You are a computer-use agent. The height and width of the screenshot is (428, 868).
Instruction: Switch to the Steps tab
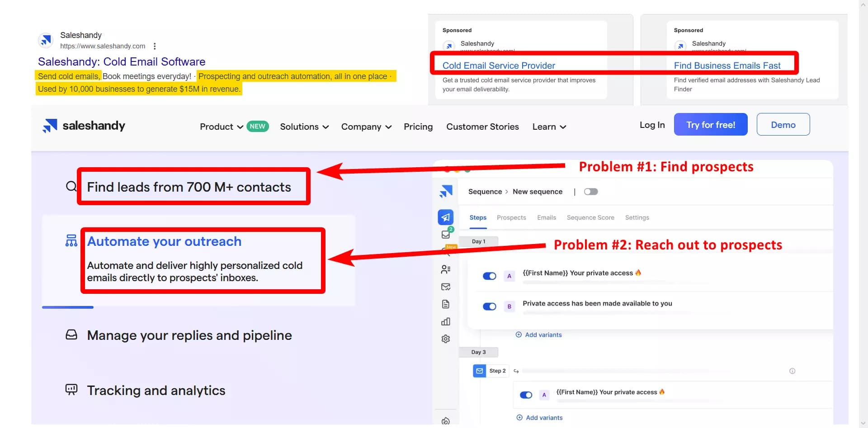[x=478, y=217]
